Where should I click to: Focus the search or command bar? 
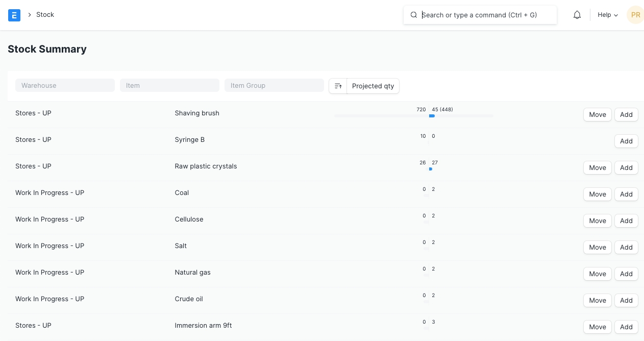[485, 15]
